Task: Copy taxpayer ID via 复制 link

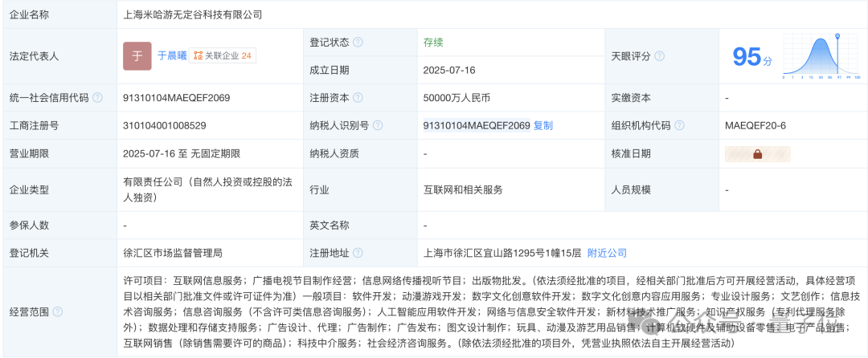Action: tap(543, 125)
